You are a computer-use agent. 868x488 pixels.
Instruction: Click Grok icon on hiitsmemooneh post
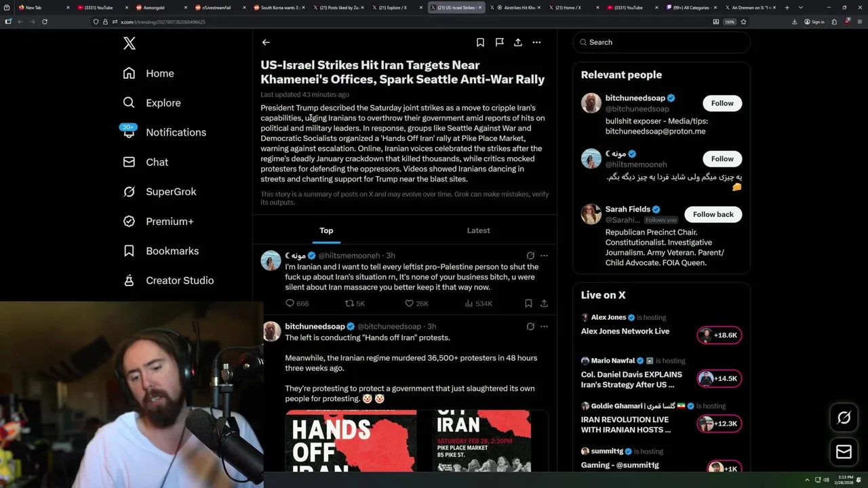(x=530, y=256)
